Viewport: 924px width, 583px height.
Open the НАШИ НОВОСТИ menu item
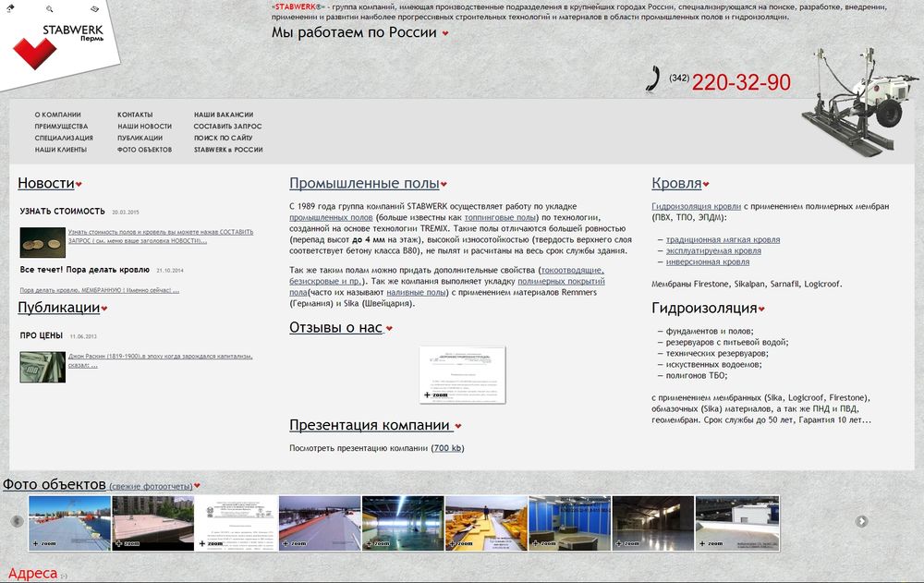click(144, 127)
